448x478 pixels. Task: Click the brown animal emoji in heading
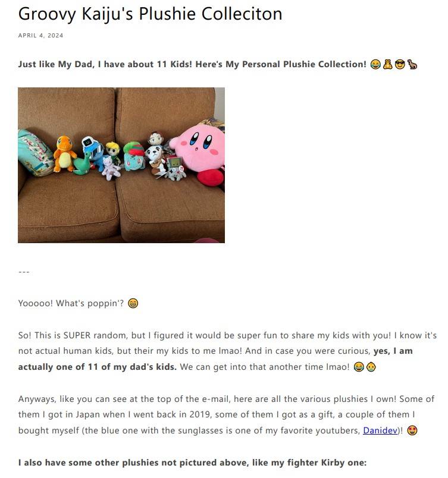(x=412, y=64)
